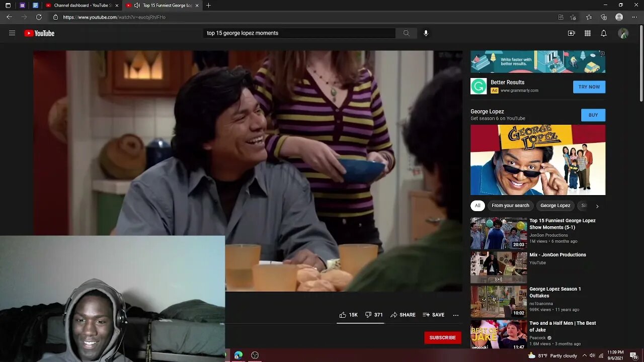Open Microsoft Edge in the taskbar
The image size is (644, 362).
(238, 355)
